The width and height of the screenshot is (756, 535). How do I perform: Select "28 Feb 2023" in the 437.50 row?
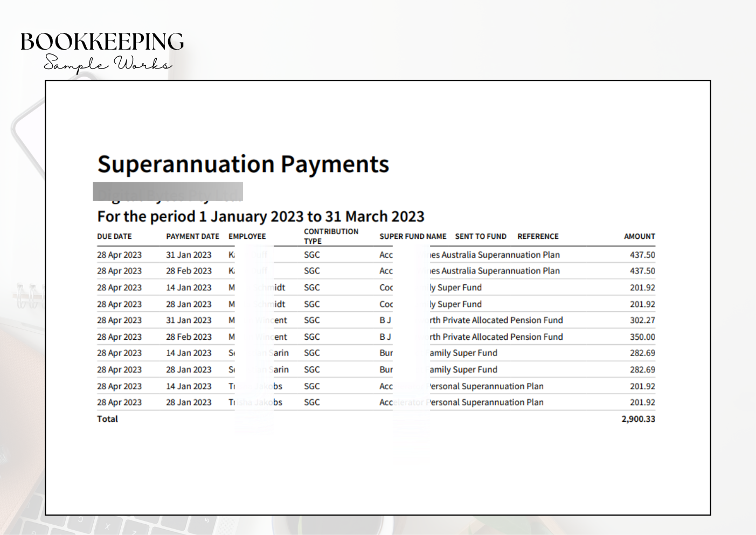tap(189, 271)
